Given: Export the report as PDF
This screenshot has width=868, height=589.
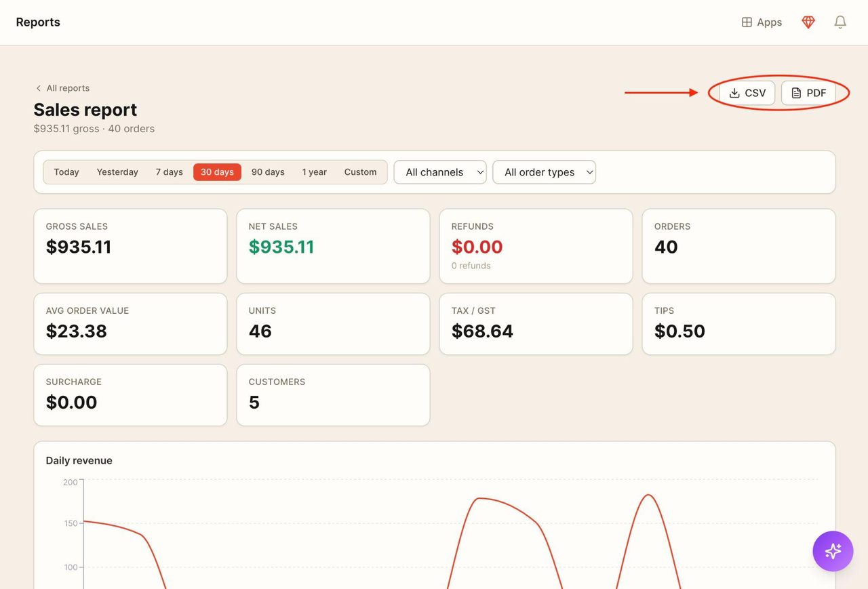Looking at the screenshot, I should [808, 93].
